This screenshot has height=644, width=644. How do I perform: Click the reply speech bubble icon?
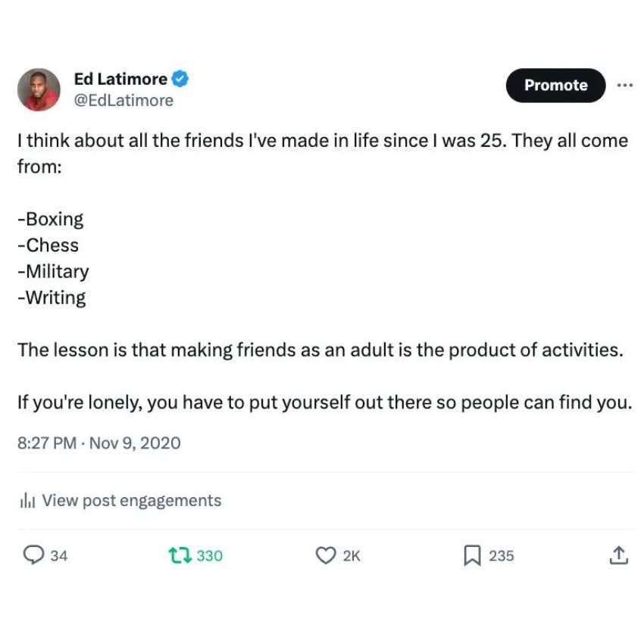click(x=34, y=555)
